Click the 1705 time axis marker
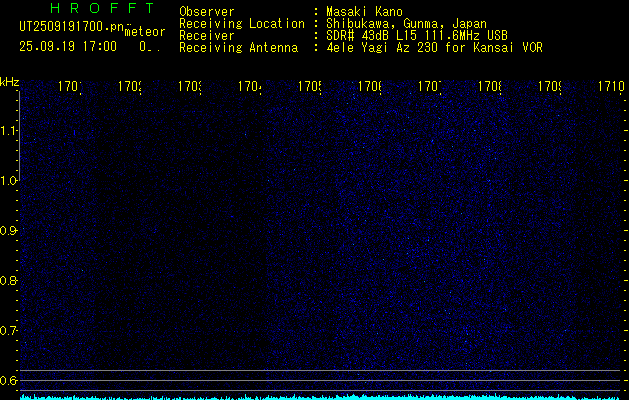Image resolution: width=629 pixels, height=400 pixels. point(310,87)
